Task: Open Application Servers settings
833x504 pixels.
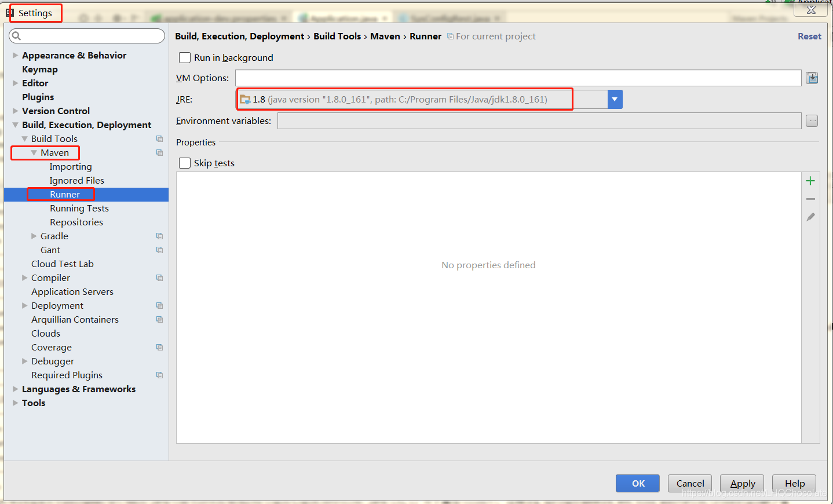Action: tap(72, 292)
